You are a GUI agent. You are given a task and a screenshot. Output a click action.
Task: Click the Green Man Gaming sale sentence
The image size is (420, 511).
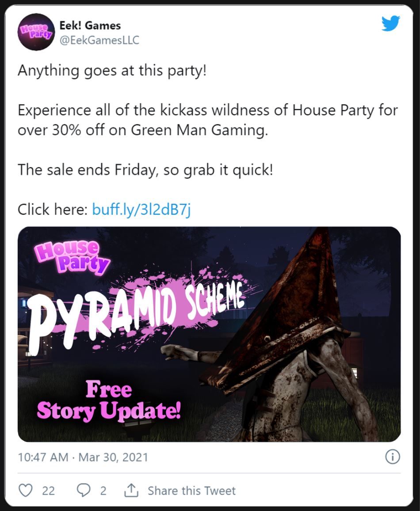[x=207, y=120]
